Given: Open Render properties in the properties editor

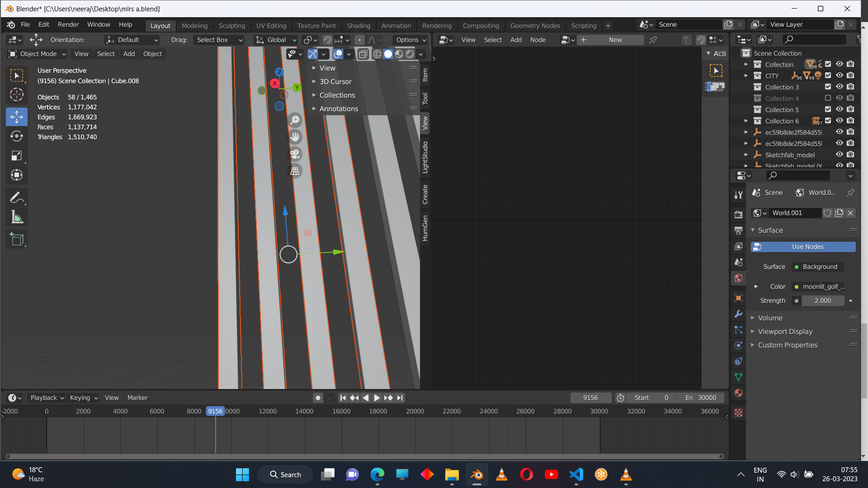Looking at the screenshot, I should coord(738,214).
